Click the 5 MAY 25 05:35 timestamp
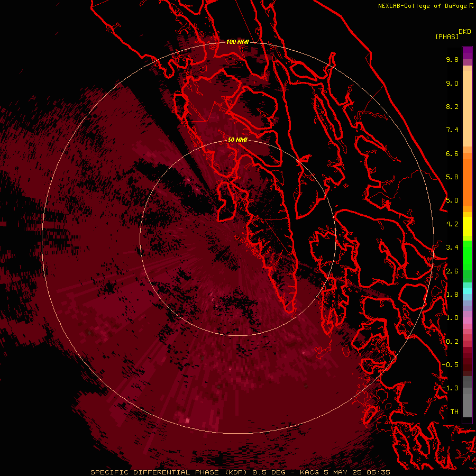This screenshot has width=476, height=476. click(x=356, y=472)
